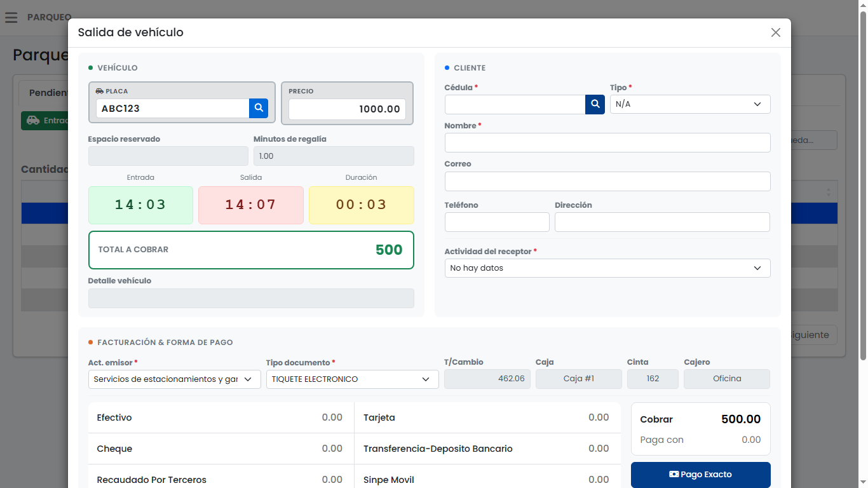Search the plate using the Placa magnifier icon
This screenshot has height=488, width=868.
[258, 108]
